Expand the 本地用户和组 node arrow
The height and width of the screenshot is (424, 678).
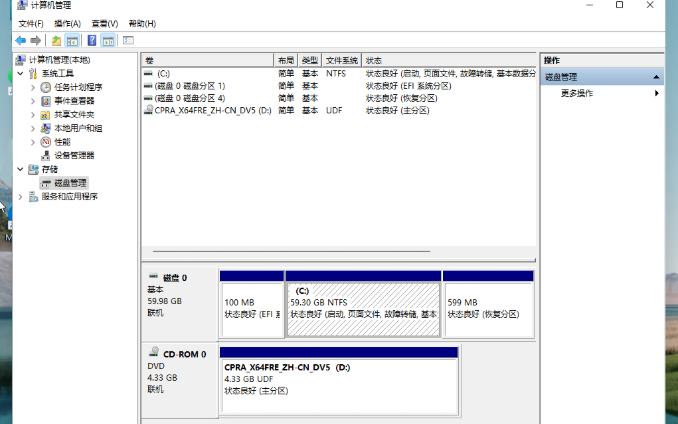click(x=33, y=128)
